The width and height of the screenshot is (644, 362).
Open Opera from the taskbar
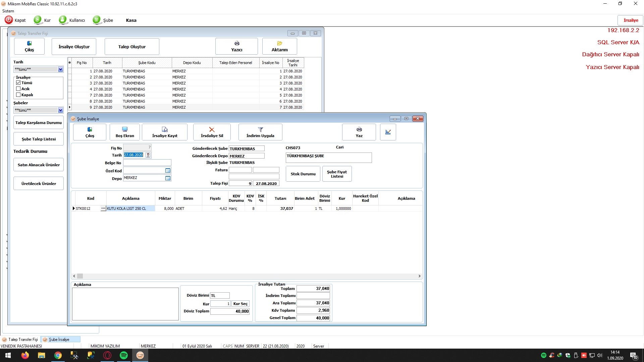coord(107,355)
